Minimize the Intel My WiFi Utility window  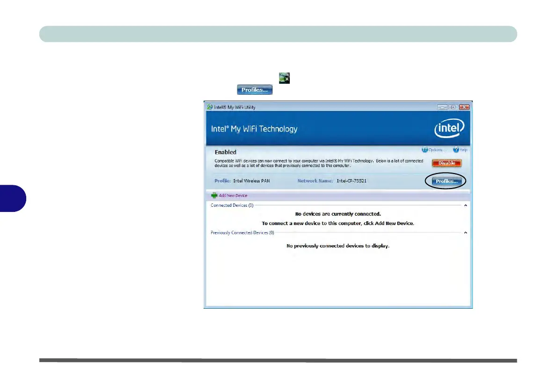[x=442, y=107]
